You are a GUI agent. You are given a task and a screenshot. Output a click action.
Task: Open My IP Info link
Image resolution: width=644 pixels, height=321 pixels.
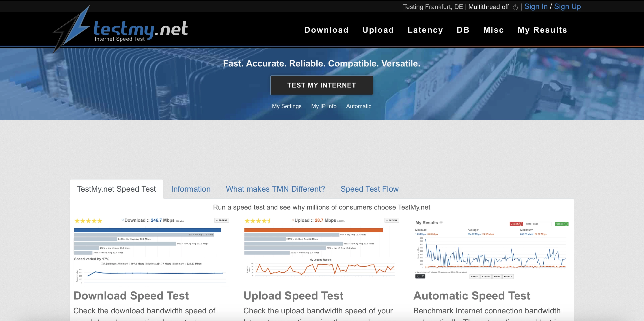point(324,106)
